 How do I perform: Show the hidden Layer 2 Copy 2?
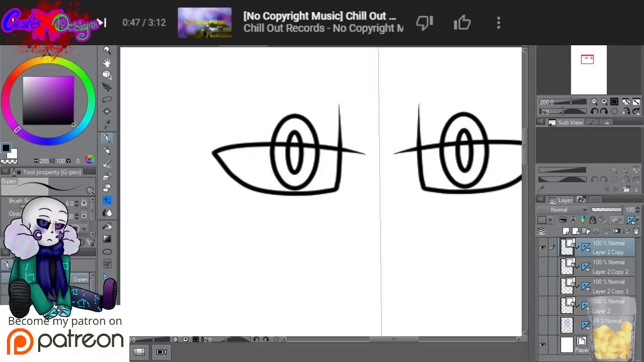542,267
